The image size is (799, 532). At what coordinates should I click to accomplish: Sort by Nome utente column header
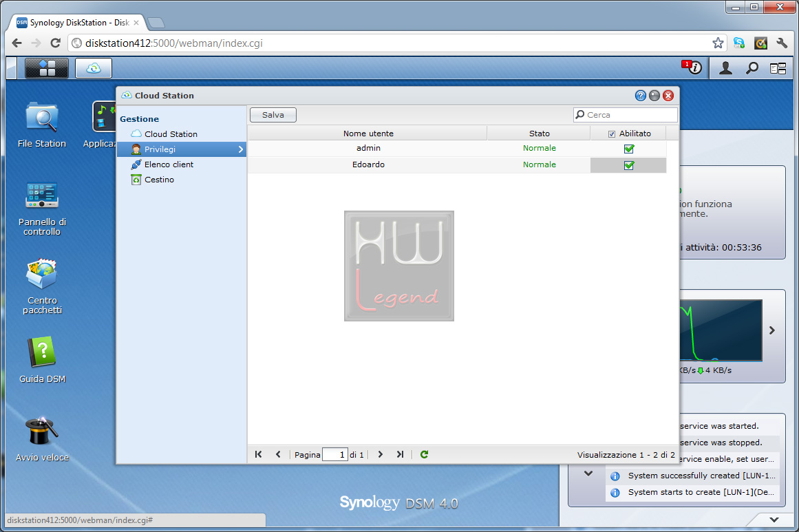click(367, 134)
